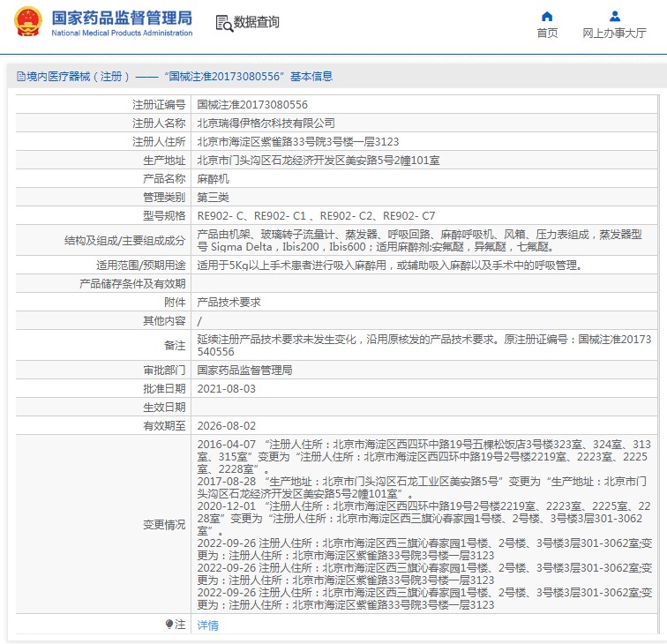Open the 详情 link
The width and height of the screenshot is (667, 644).
click(x=207, y=625)
